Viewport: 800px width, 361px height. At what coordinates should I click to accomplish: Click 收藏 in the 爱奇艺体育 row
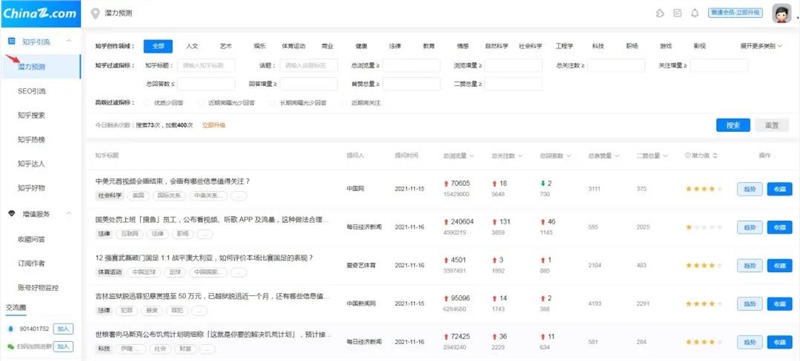[x=780, y=266]
